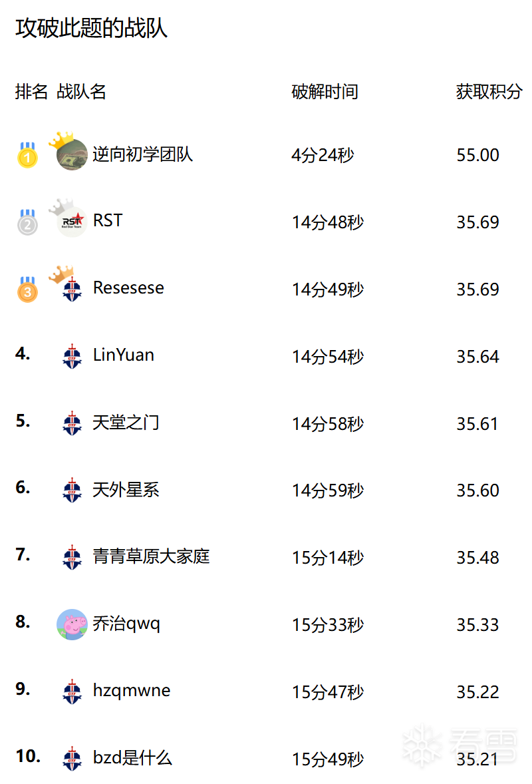Viewport: 532px width, 784px height.
Task: Click the gold first-place medal icon
Action: [x=27, y=155]
